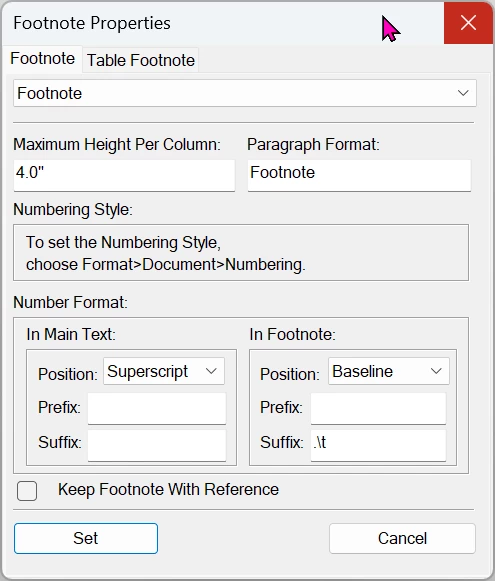Click the In Footnote Suffix field
The height and width of the screenshot is (581, 495).
click(378, 445)
